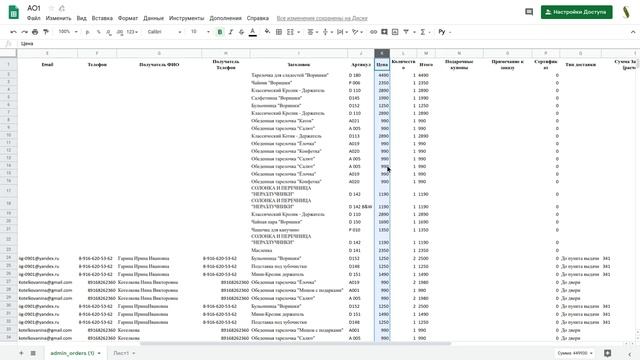Select the Paint format tool
Screen dimensions: 640x360
pyautogui.click(x=46, y=32)
